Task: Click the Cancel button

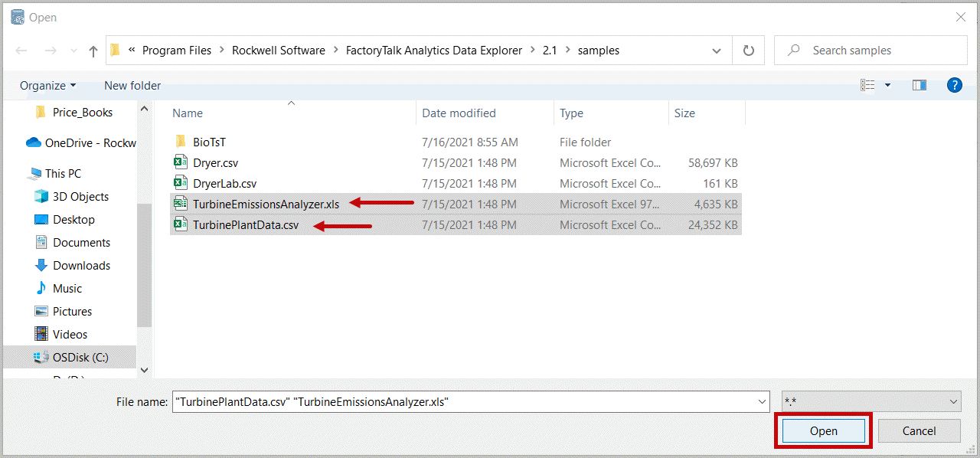Action: [919, 430]
